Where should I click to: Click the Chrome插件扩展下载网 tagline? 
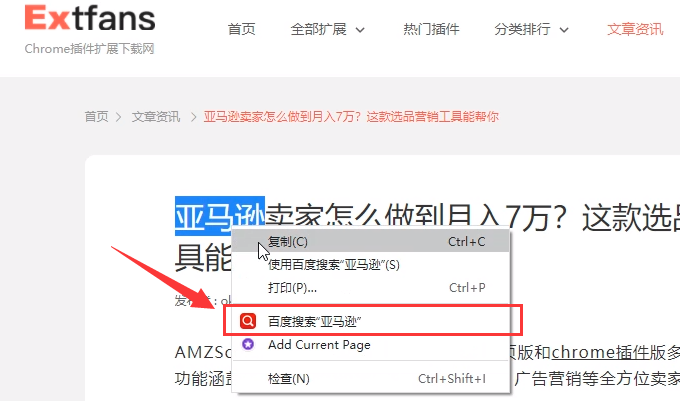[x=89, y=49]
